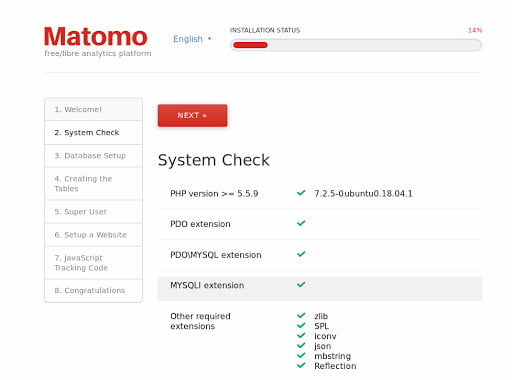Go to step 6. Setup a Website
The image size is (512, 380).
(93, 235)
